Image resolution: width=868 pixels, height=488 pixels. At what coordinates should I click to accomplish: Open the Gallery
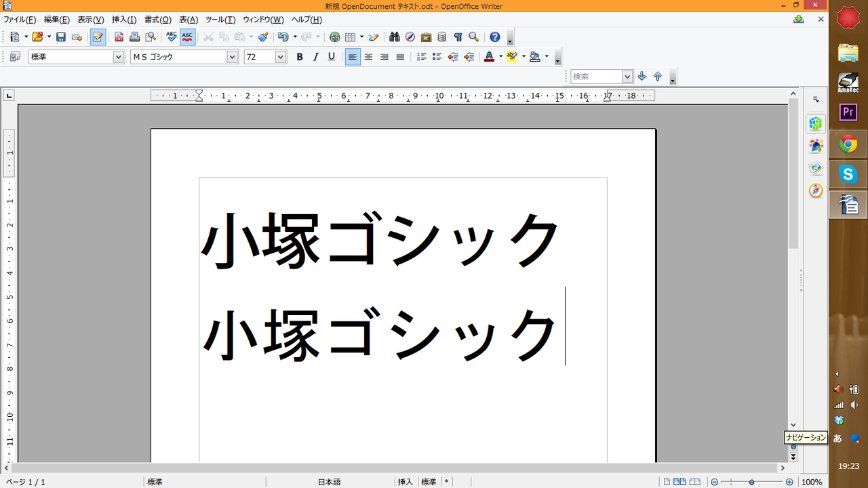pos(427,37)
